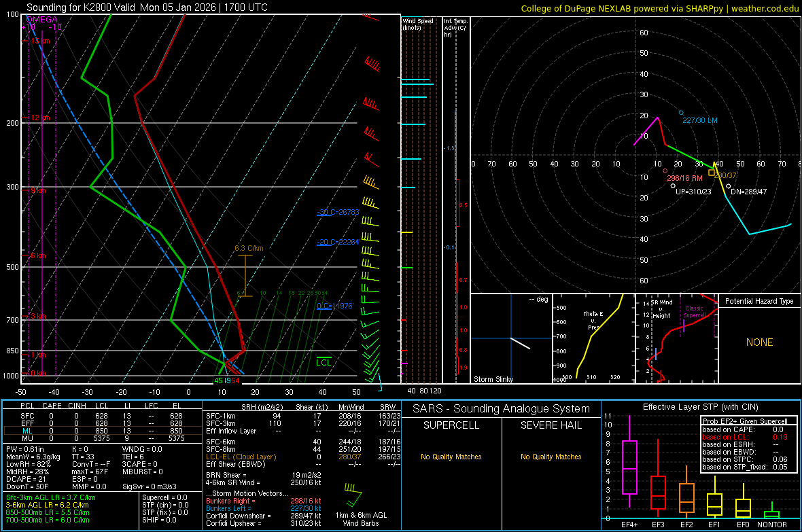Click the SARS SUPERCELL heading
Image resolution: width=802 pixels, height=532 pixels.
pyautogui.click(x=451, y=425)
